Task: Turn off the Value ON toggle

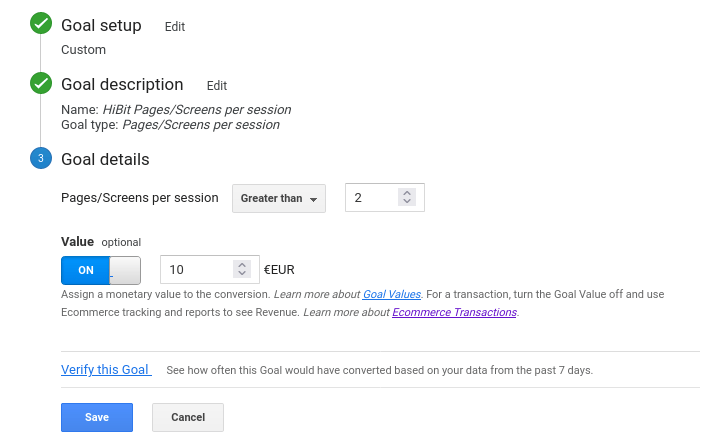Action: click(101, 270)
